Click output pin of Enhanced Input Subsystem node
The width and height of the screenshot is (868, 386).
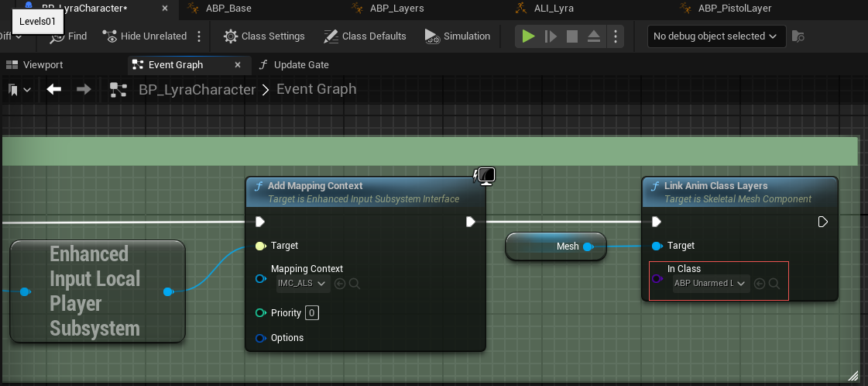click(x=168, y=292)
